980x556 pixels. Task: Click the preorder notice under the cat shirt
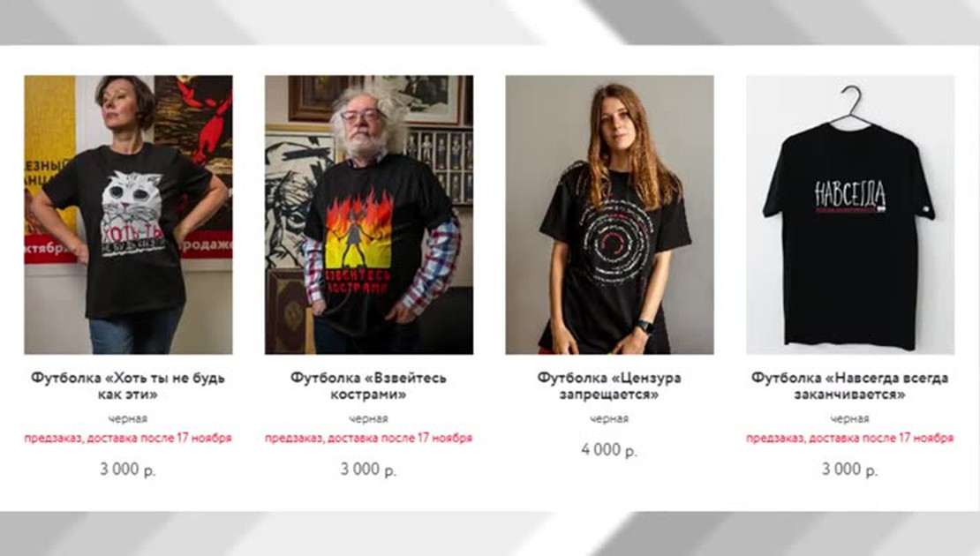coord(128,438)
